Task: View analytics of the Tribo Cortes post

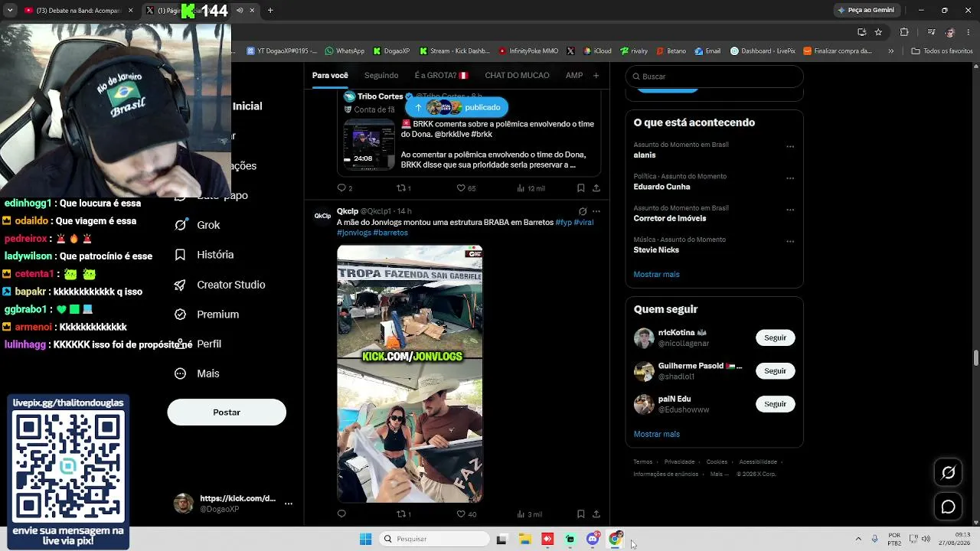Action: tap(531, 188)
